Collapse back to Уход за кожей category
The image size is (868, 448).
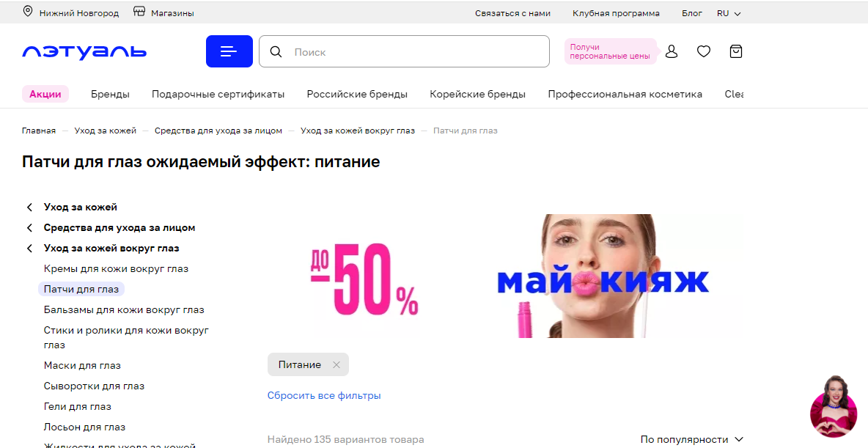[x=80, y=207]
